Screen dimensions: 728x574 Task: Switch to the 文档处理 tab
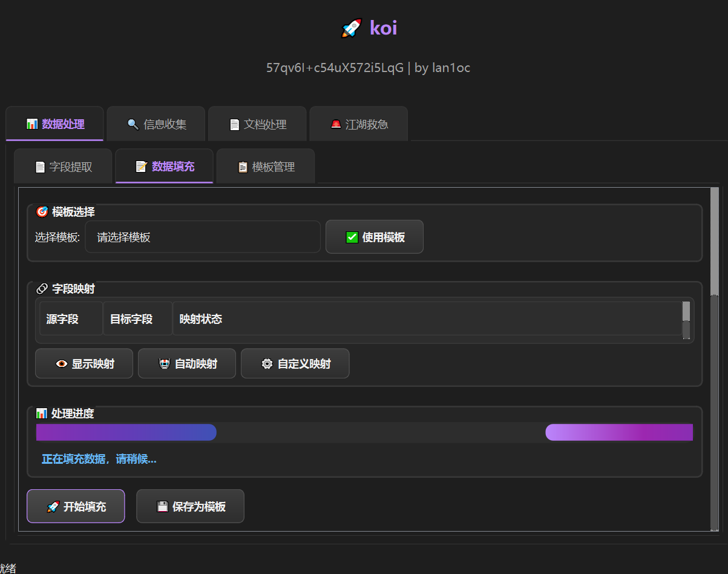pyautogui.click(x=258, y=124)
